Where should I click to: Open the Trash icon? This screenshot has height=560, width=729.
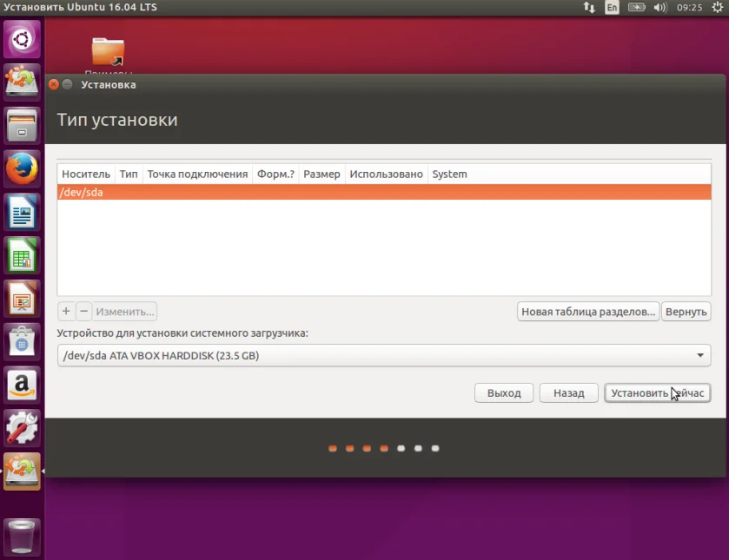click(x=22, y=537)
